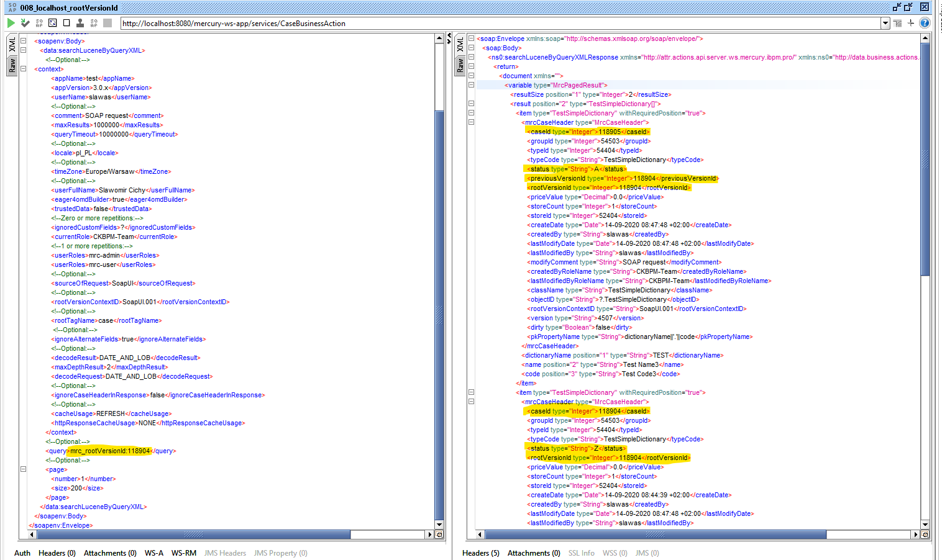Click the gray cancel request square
Viewport: 942px width, 560px height.
coord(107,23)
